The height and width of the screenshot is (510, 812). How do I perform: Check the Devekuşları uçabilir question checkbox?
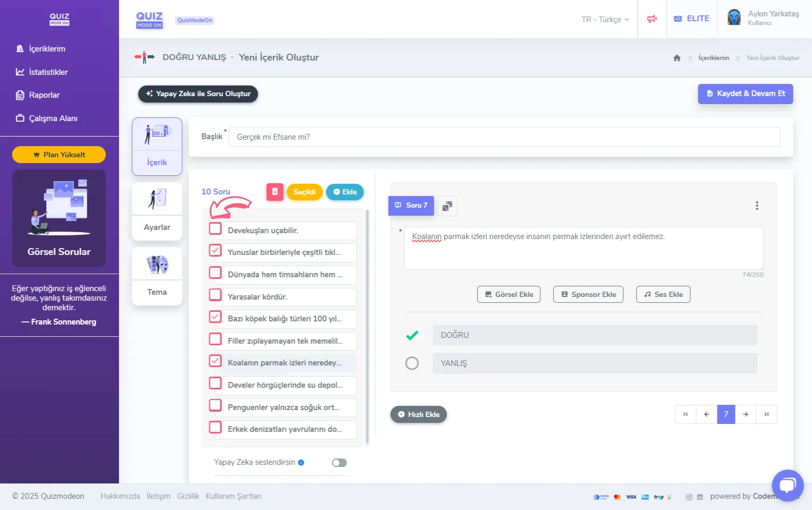(x=215, y=229)
